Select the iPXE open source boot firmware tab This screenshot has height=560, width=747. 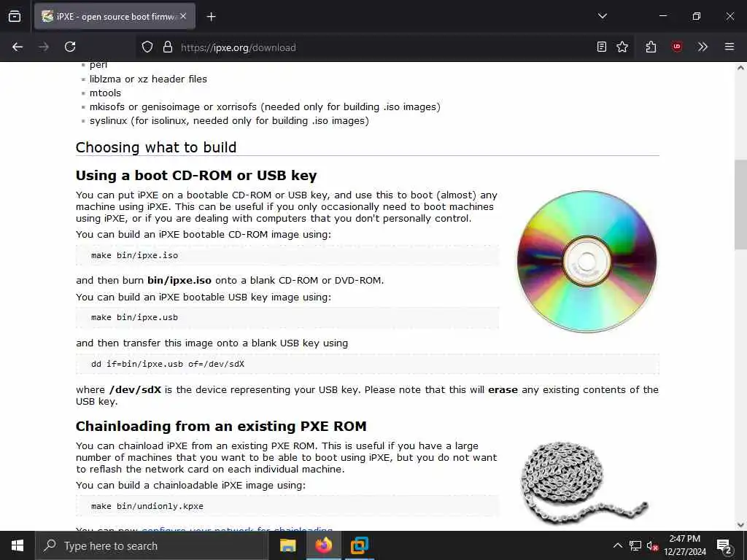point(115,16)
